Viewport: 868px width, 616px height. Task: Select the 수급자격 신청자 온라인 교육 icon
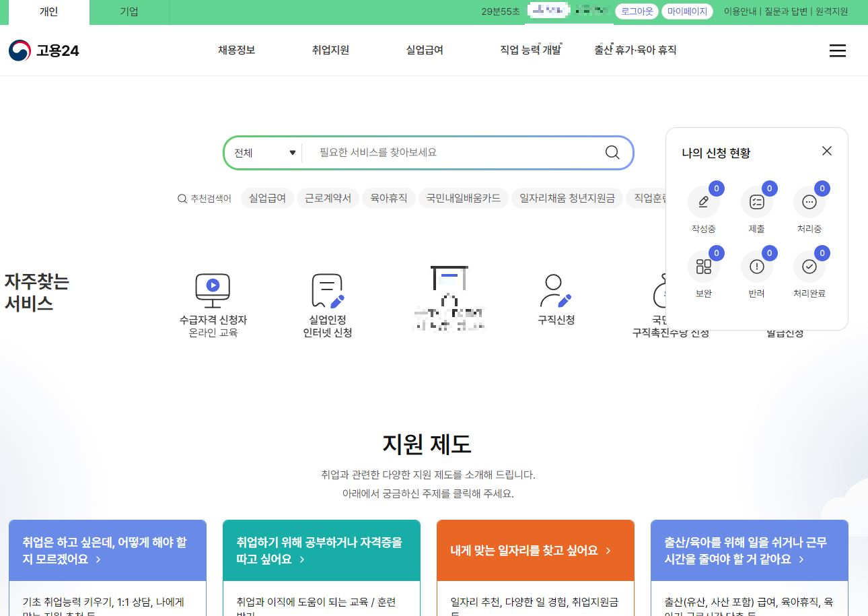pyautogui.click(x=213, y=290)
